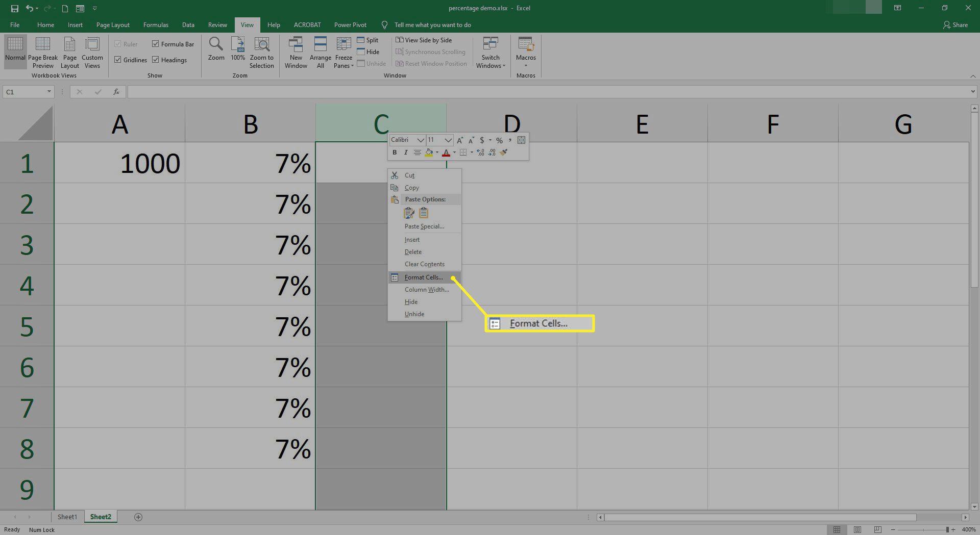Click the Font Color red swatch button
Image resolution: width=980 pixels, height=535 pixels.
pyautogui.click(x=446, y=152)
